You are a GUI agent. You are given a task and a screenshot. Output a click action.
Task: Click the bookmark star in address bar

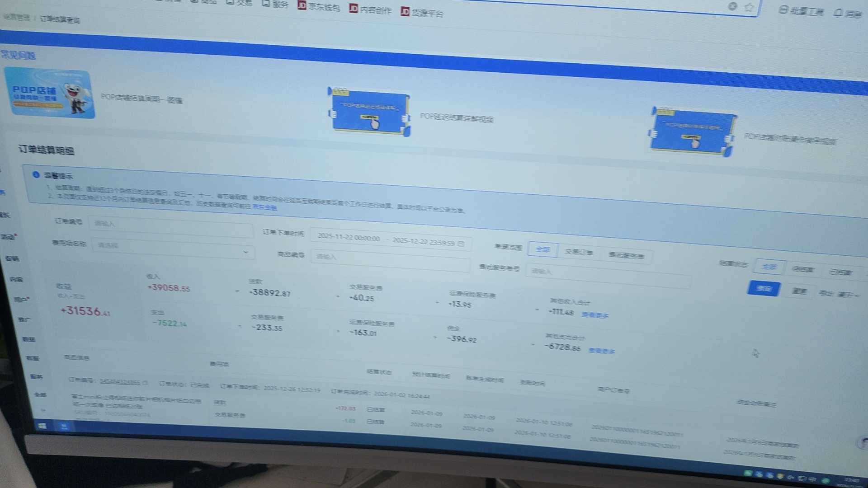click(749, 7)
